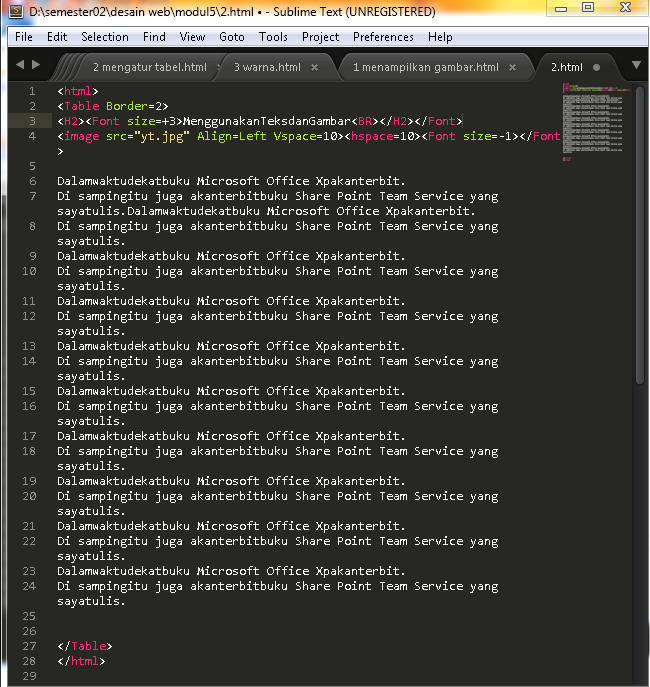Image resolution: width=650 pixels, height=687 pixels.
Task: Click line number 3 in the gutter
Action: point(32,121)
